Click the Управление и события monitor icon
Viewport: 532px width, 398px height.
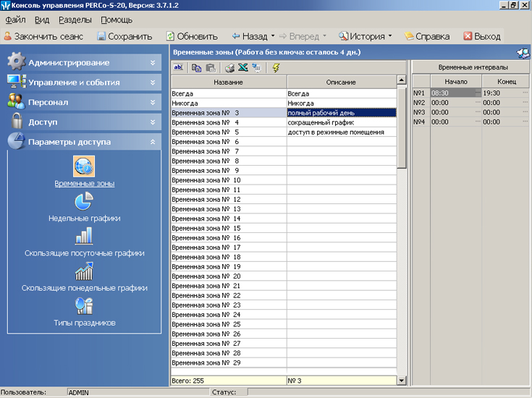pos(16,82)
